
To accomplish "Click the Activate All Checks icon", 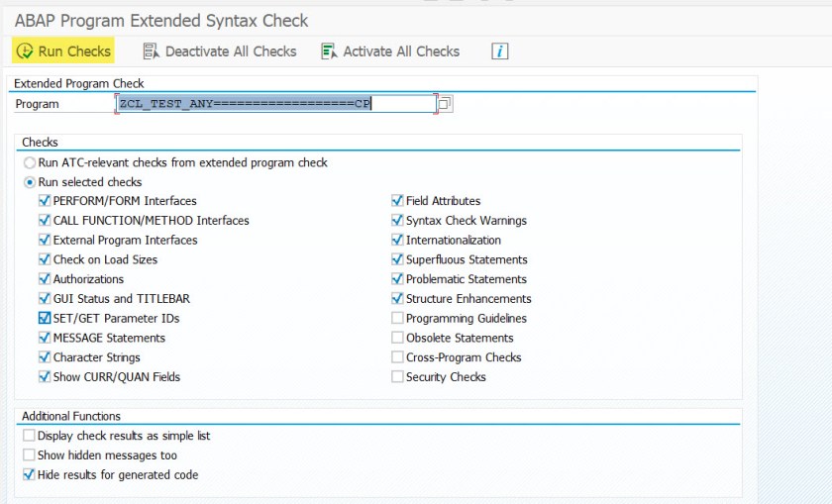I will [330, 50].
